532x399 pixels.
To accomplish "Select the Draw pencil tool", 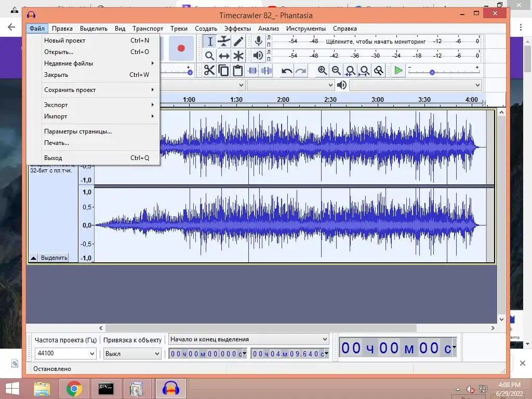I will pyautogui.click(x=238, y=42).
